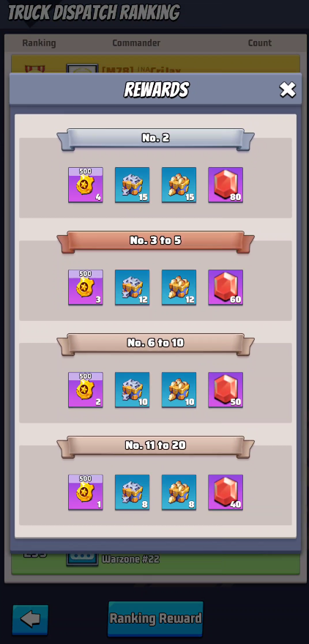
Task: Tap the silver chest with 12 count
Action: point(132,287)
